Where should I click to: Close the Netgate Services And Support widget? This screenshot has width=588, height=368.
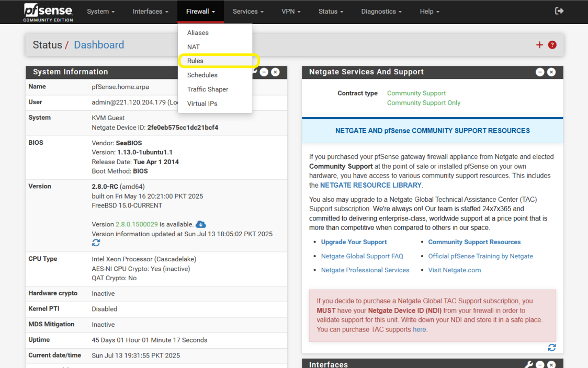click(x=551, y=72)
